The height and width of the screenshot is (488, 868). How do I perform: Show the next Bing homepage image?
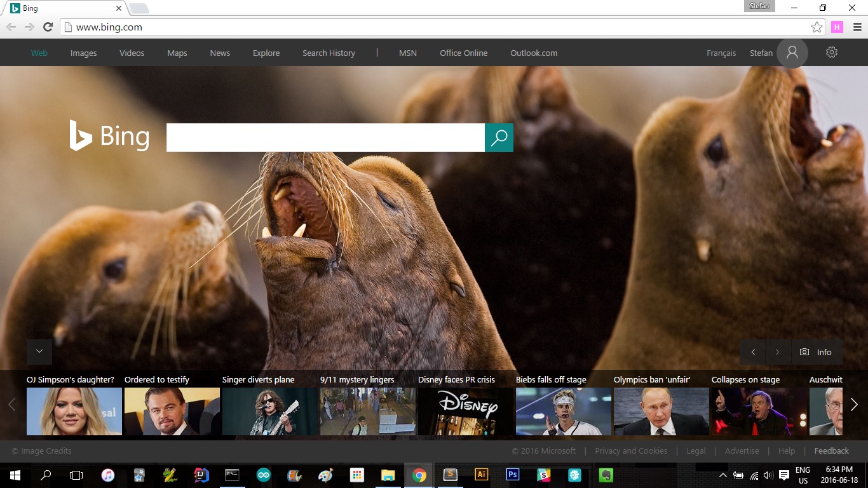[x=778, y=352]
